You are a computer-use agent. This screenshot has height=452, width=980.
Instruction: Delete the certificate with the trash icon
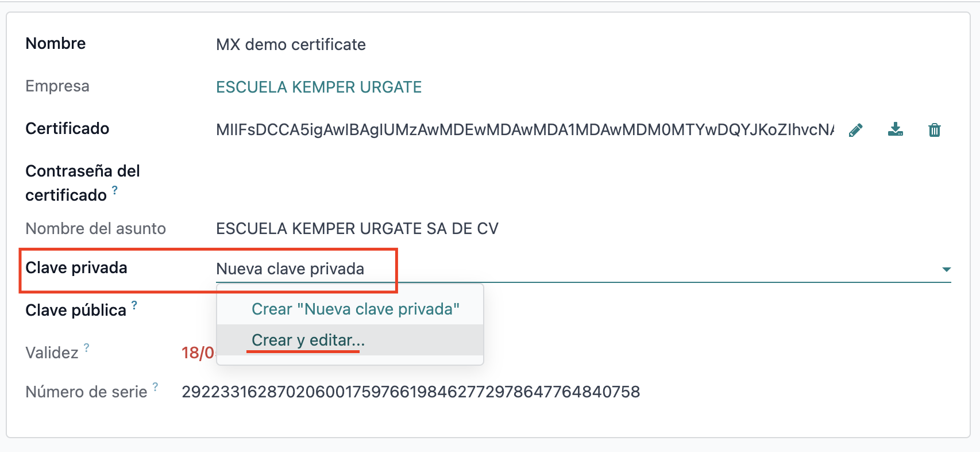coord(935,130)
